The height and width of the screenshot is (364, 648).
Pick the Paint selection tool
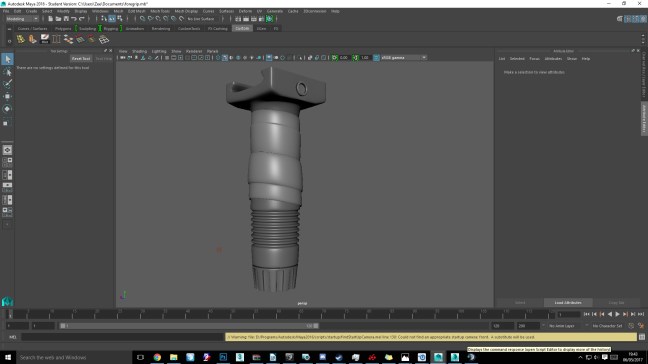click(x=7, y=84)
